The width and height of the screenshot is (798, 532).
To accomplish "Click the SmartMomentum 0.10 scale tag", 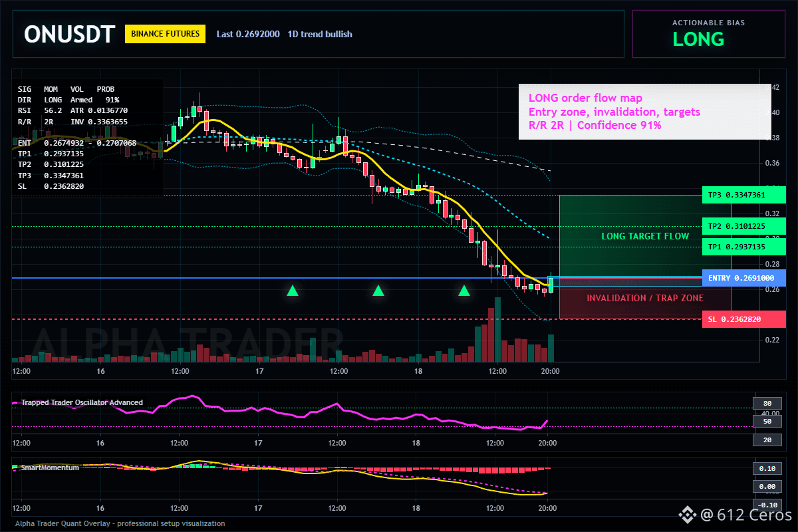I will click(767, 468).
